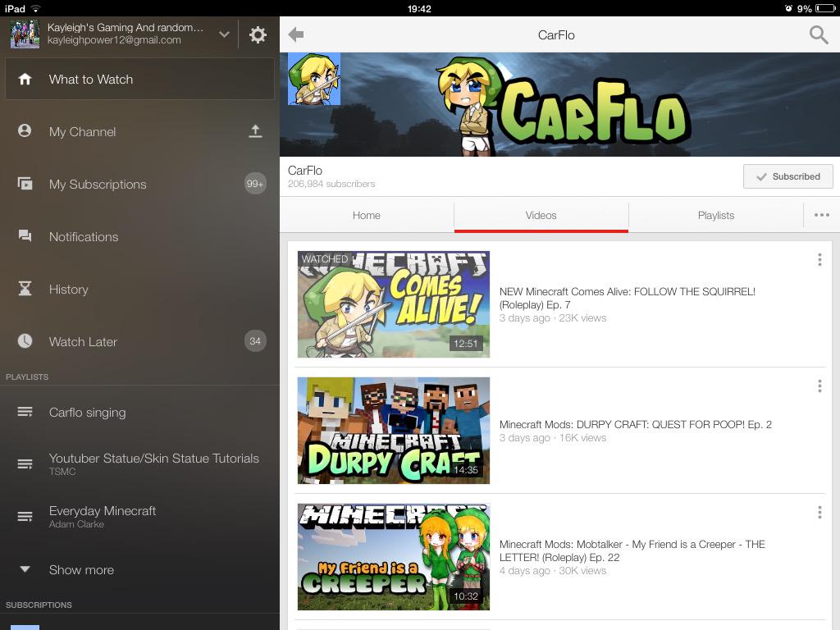Expand account switcher chevron

224,34
